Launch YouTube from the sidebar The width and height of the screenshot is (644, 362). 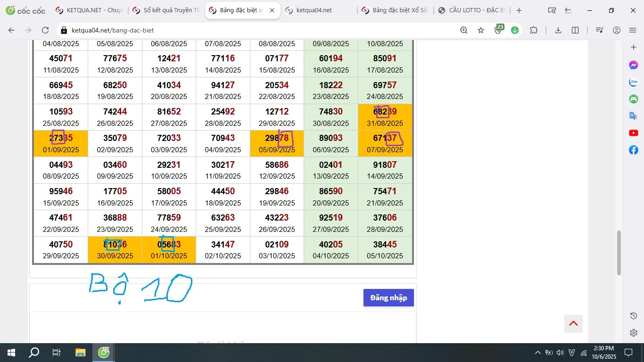tap(633, 133)
